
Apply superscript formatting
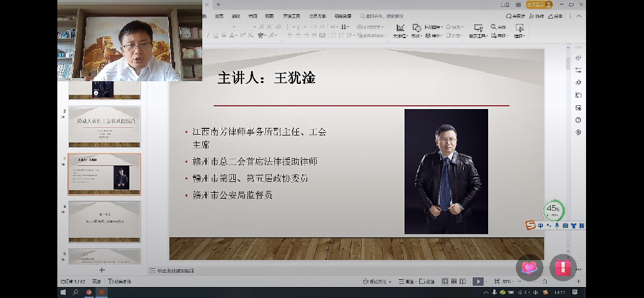coord(242,35)
